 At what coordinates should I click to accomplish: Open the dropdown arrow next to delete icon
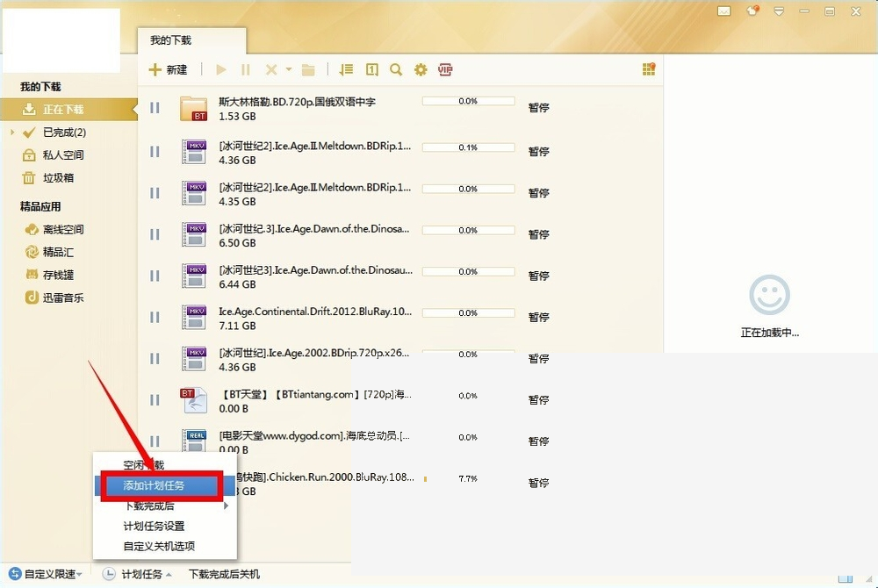click(x=289, y=69)
